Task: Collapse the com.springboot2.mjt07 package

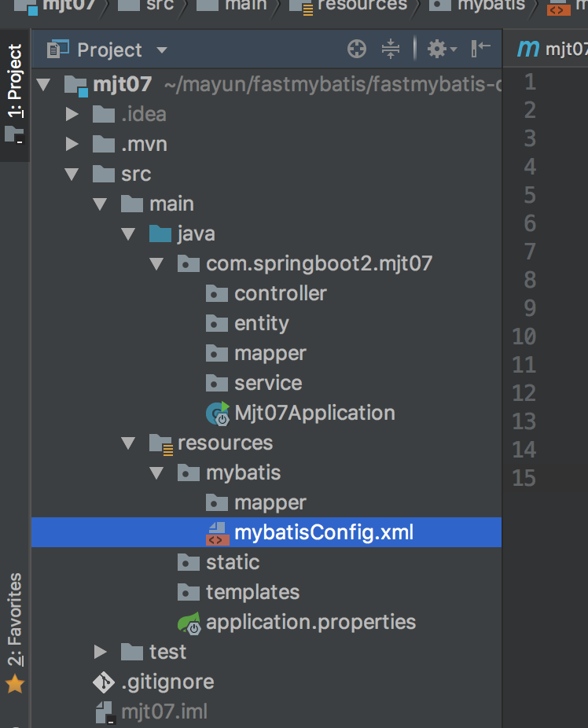Action: click(158, 264)
